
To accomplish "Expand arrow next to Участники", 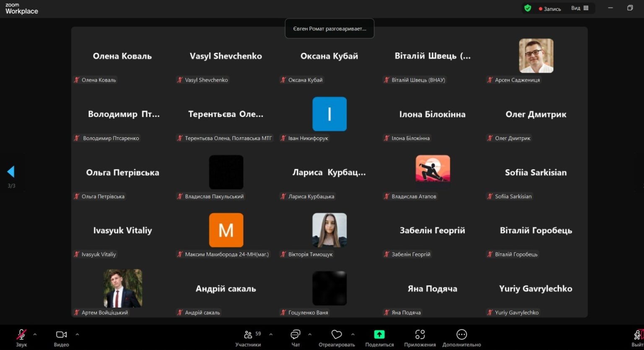I will click(271, 334).
